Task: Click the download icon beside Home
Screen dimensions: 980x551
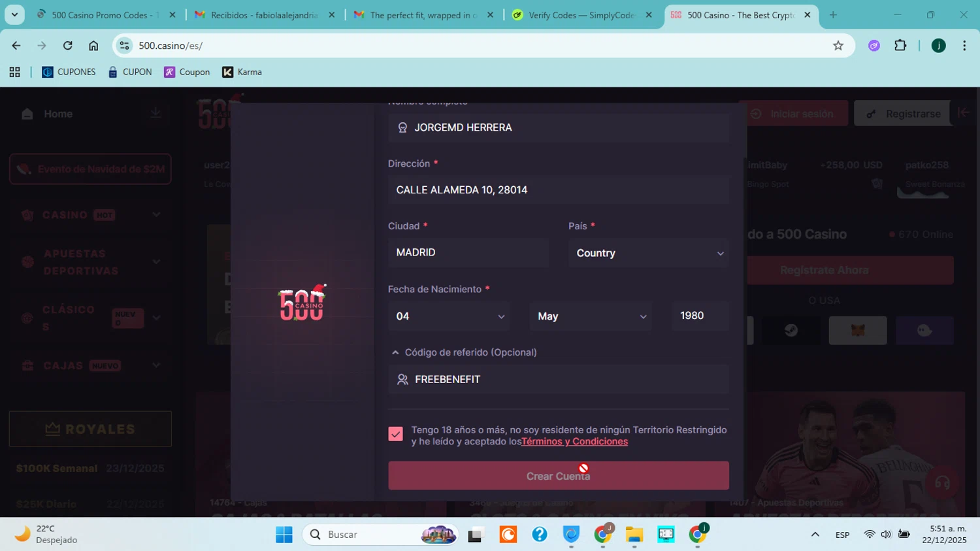Action: click(155, 113)
